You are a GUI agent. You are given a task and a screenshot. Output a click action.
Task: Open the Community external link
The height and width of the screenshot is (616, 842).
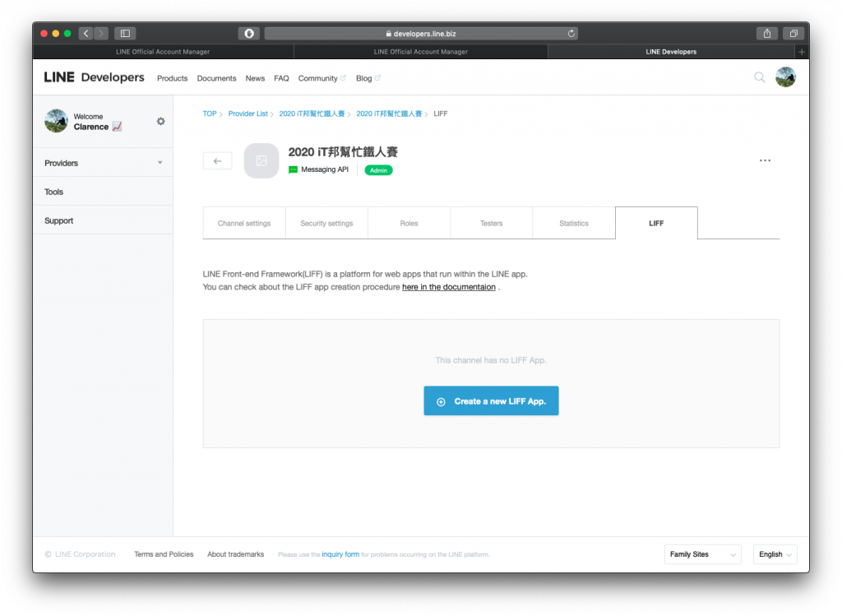322,78
